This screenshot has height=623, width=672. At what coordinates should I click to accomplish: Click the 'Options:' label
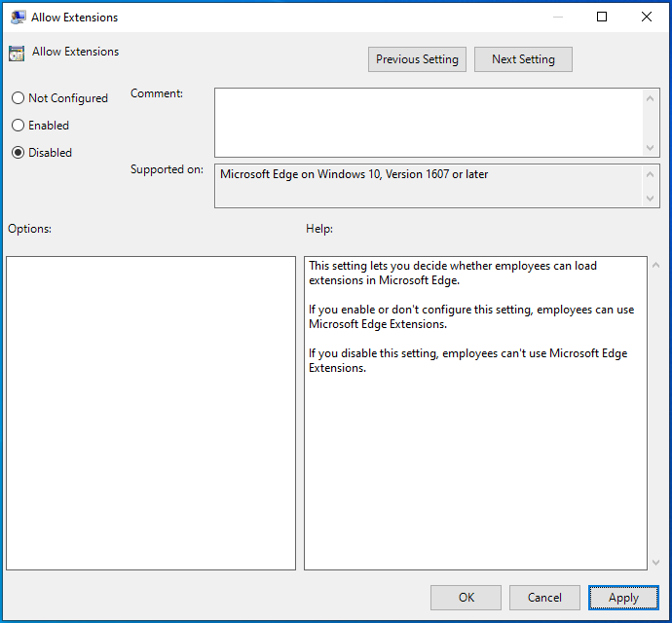click(29, 229)
